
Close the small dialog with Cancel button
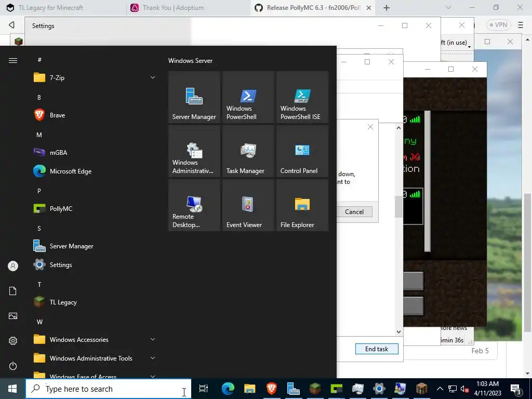click(x=370, y=127)
